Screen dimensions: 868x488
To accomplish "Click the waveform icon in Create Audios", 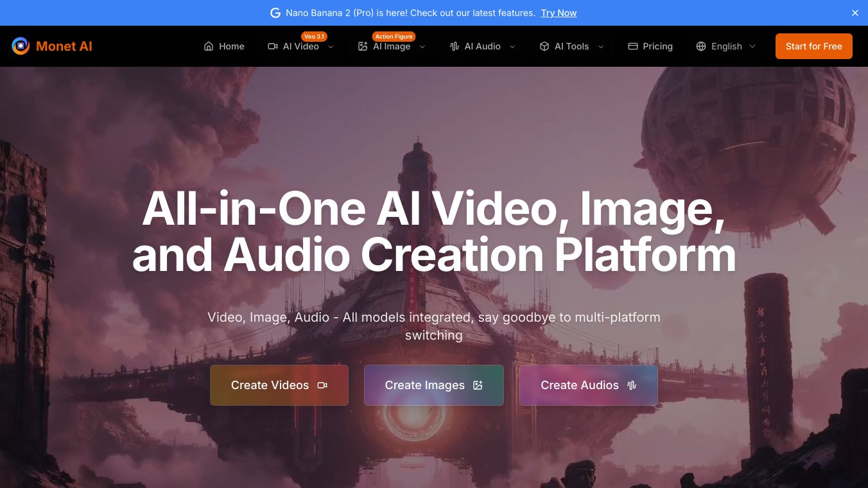I will 632,385.
